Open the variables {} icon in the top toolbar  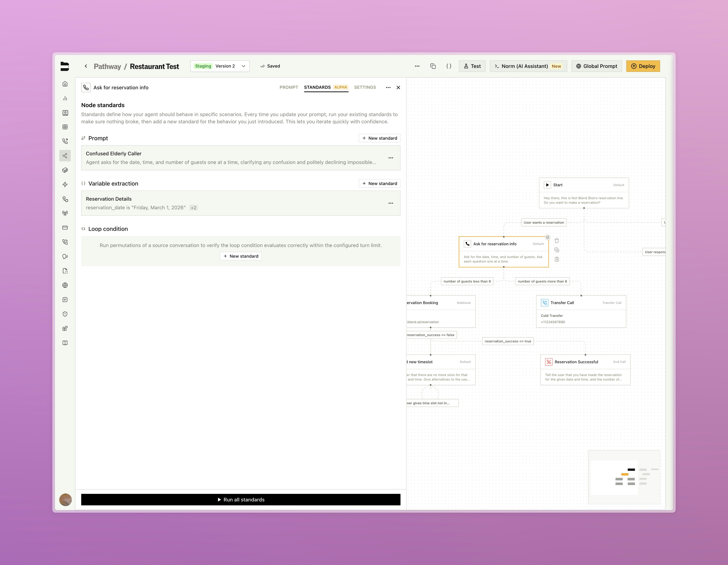point(449,66)
